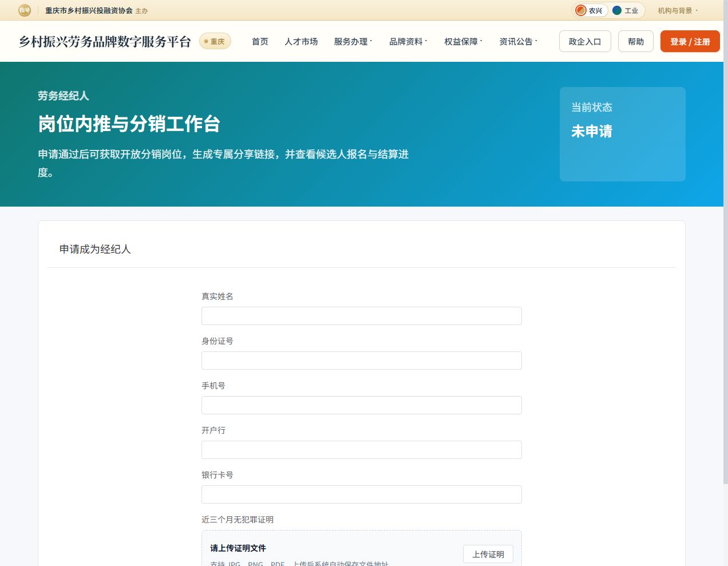This screenshot has width=728, height=566.
Task: Focus the 真实姓名 input field
Action: tap(362, 316)
